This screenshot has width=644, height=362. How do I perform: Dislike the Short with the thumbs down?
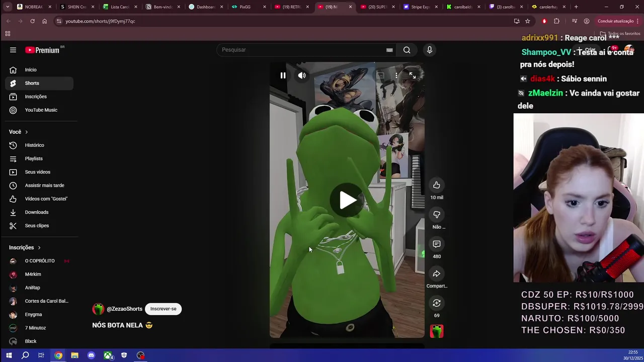pyautogui.click(x=437, y=215)
